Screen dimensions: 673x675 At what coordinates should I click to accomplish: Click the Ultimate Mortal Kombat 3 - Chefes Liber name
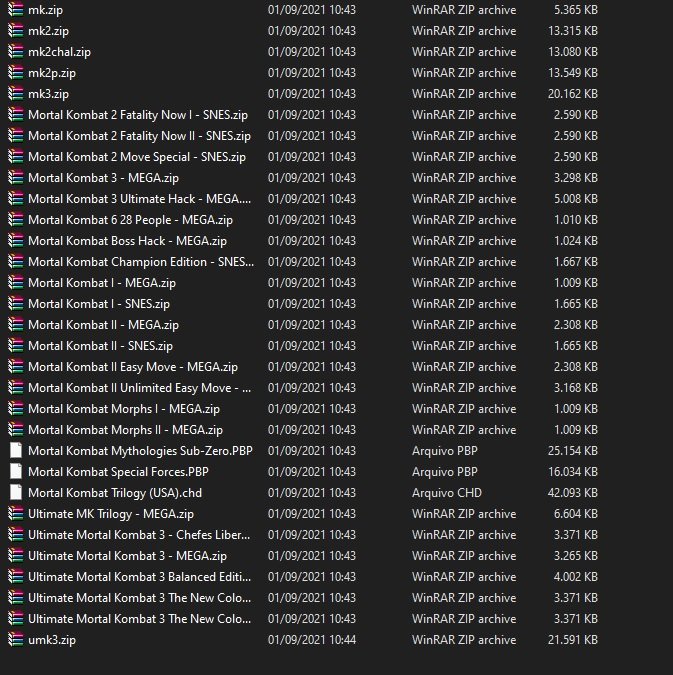139,535
